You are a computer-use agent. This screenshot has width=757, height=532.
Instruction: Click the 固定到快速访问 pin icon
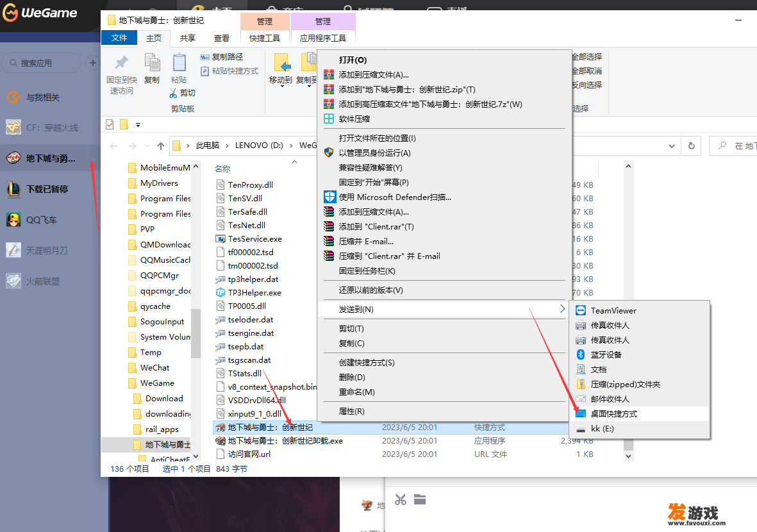pyautogui.click(x=122, y=63)
